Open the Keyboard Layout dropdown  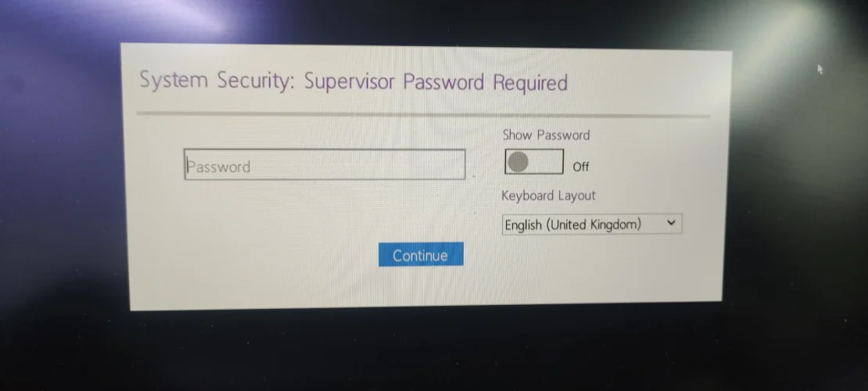(x=592, y=224)
